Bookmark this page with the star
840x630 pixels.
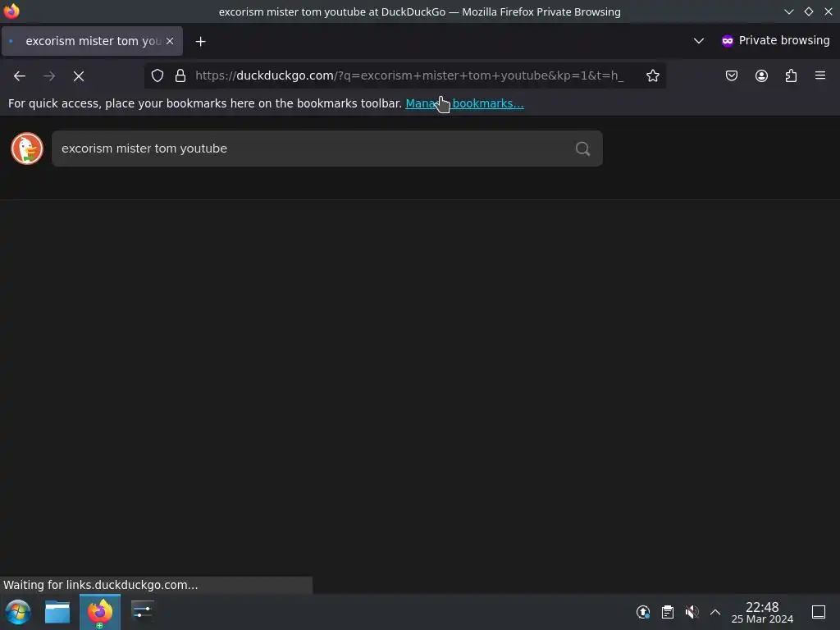652,75
